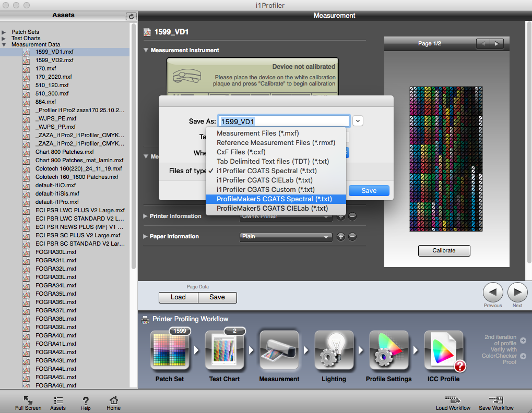The height and width of the screenshot is (413, 532).
Task: Open Help from the bottom toolbar
Action: [86, 400]
